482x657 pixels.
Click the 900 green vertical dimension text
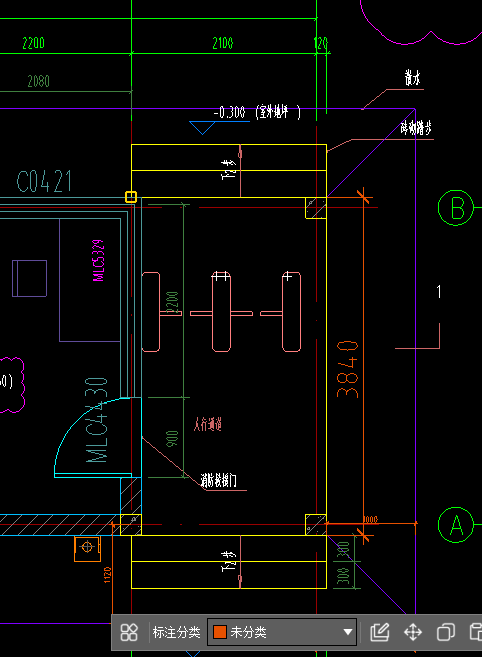(x=173, y=438)
